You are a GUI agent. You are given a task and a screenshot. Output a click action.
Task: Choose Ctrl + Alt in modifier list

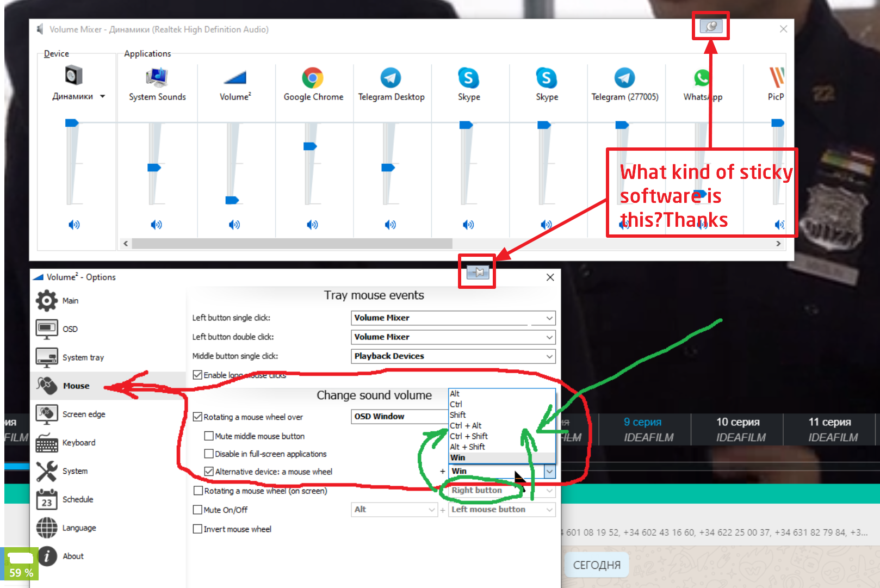click(x=501, y=425)
